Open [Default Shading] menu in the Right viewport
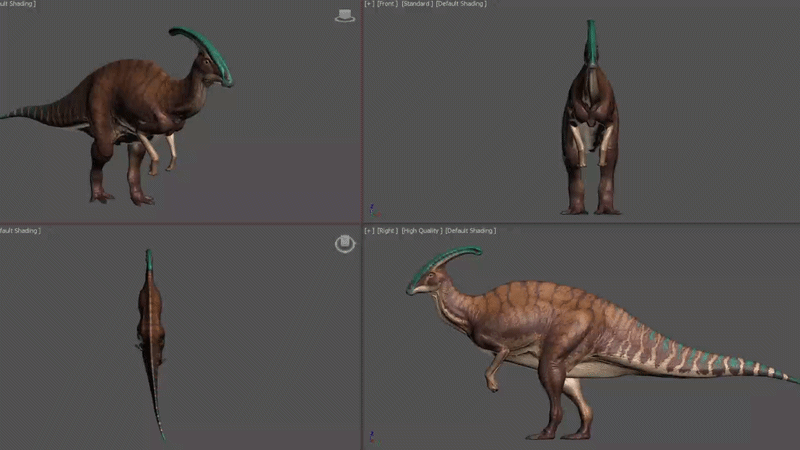This screenshot has width=800, height=450. [470, 231]
